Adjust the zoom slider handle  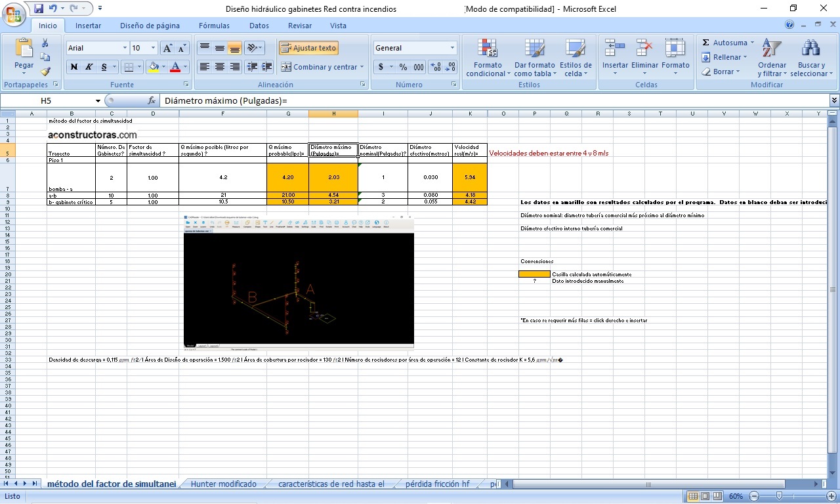coord(779,496)
